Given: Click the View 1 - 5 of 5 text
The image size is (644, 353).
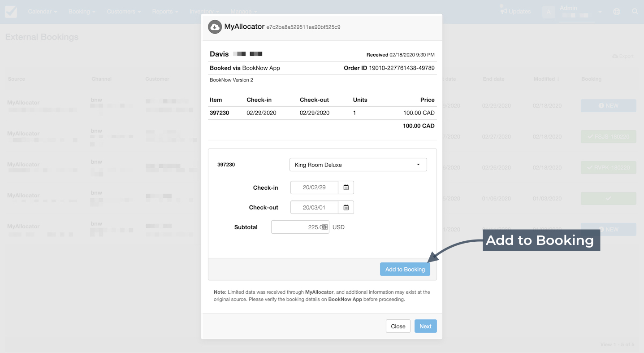Looking at the screenshot, I should 617,344.
